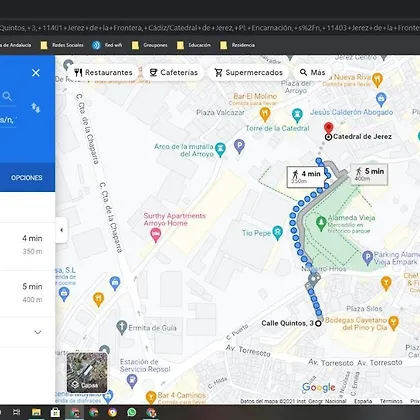Swap origin and destination with the arrows icon
The height and width of the screenshot is (420, 420).
tap(36, 108)
